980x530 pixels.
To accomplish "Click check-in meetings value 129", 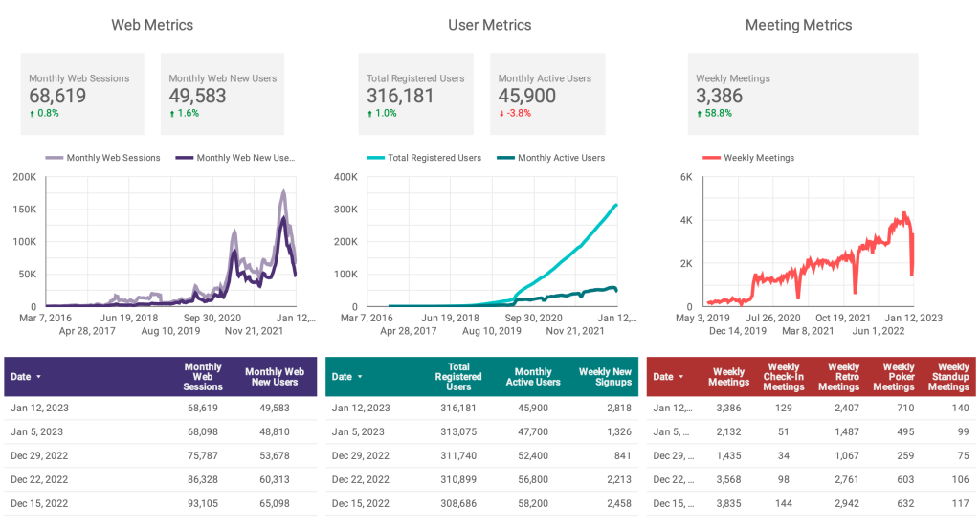I will pos(784,409).
